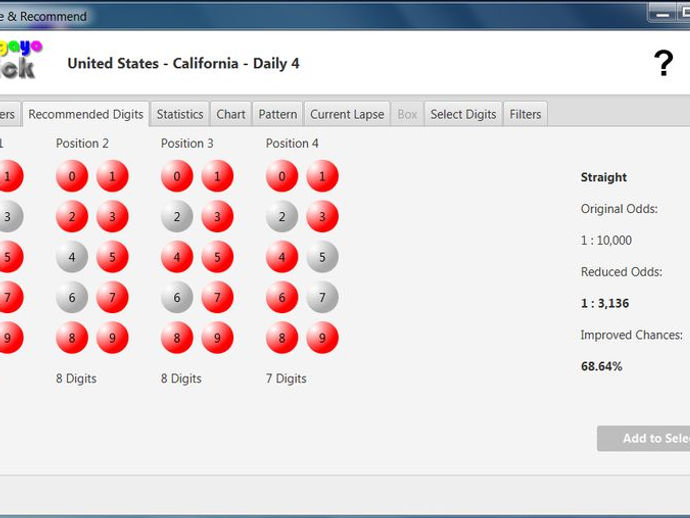
Task: Toggle digit 0 ball in Position 4
Action: tap(282, 176)
